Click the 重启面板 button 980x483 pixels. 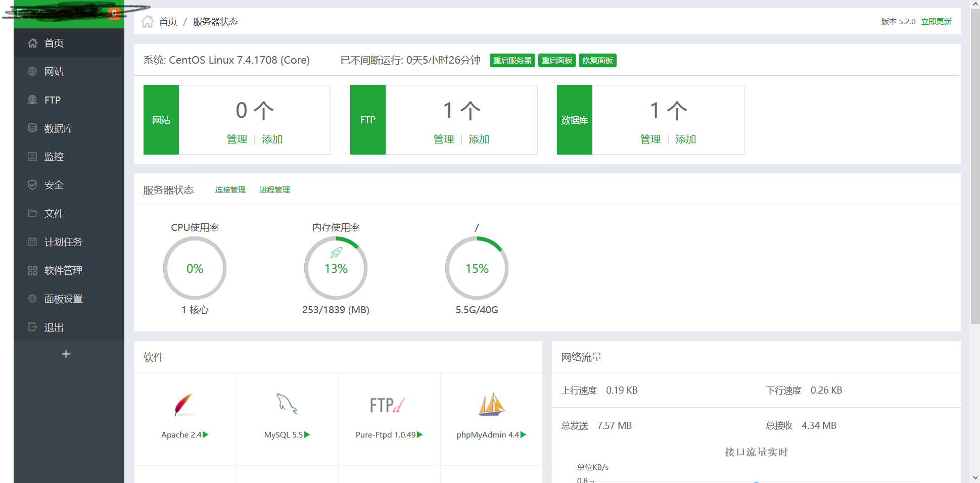(x=556, y=61)
